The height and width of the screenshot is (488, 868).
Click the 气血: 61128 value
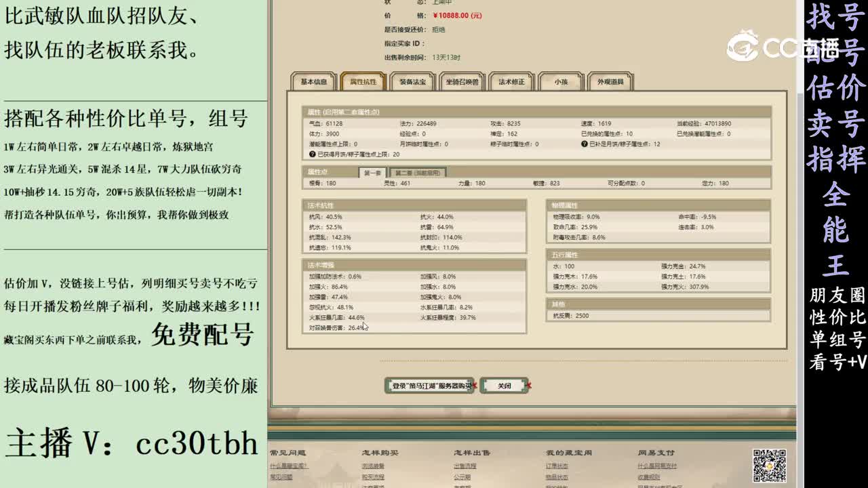pos(326,124)
